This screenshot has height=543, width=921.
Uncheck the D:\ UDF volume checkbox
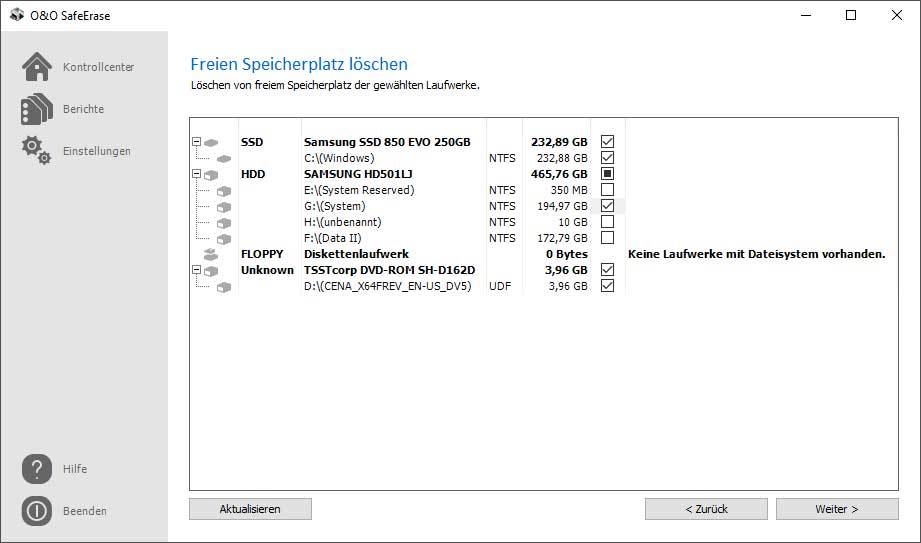pyautogui.click(x=607, y=286)
